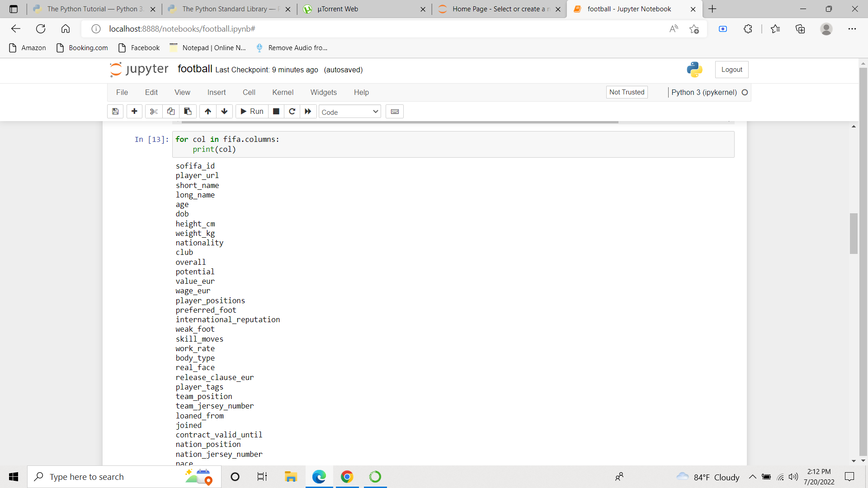
Task: Open the Widgets menu
Action: point(323,92)
